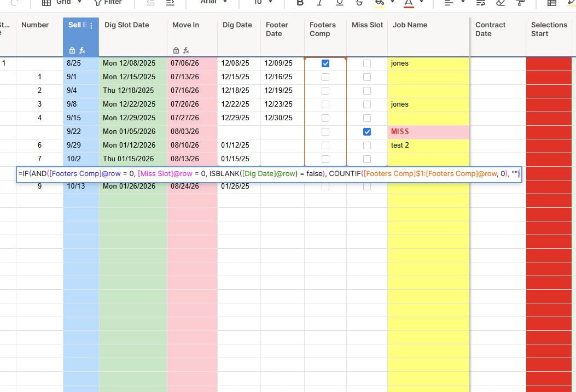Viewport: 576px width, 392px height.
Task: Check Miss Slot for the 8/25 row
Action: click(x=367, y=63)
